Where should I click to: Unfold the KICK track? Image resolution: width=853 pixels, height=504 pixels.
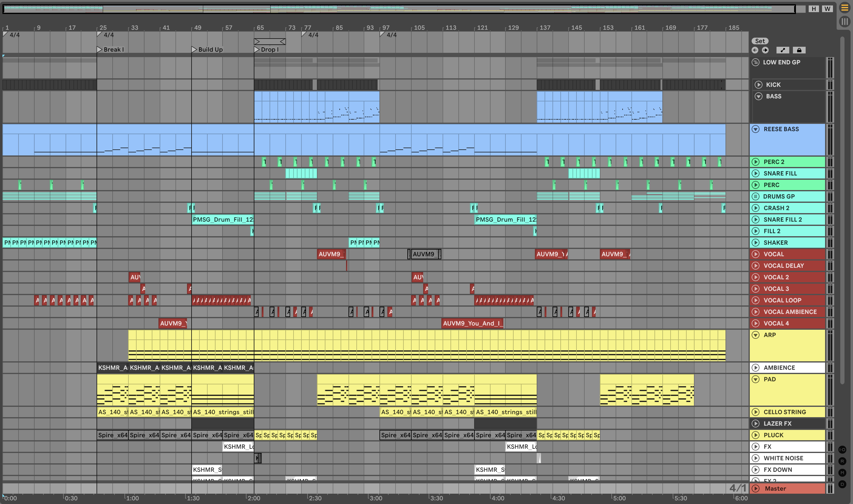click(758, 85)
